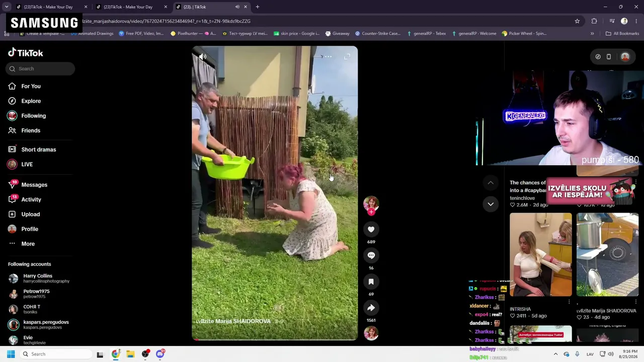This screenshot has height=362, width=644.
Task: Open Activity notifications icon
Action: 13,200
